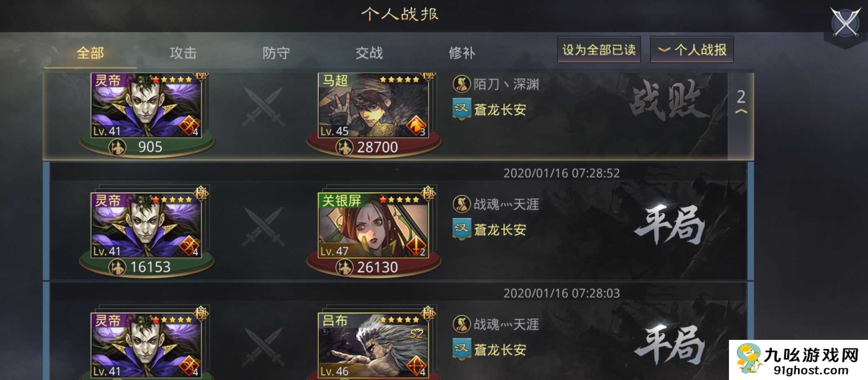This screenshot has height=380, width=868.
Task: Click player avatar icon in 关银屏 report
Action: 462,204
